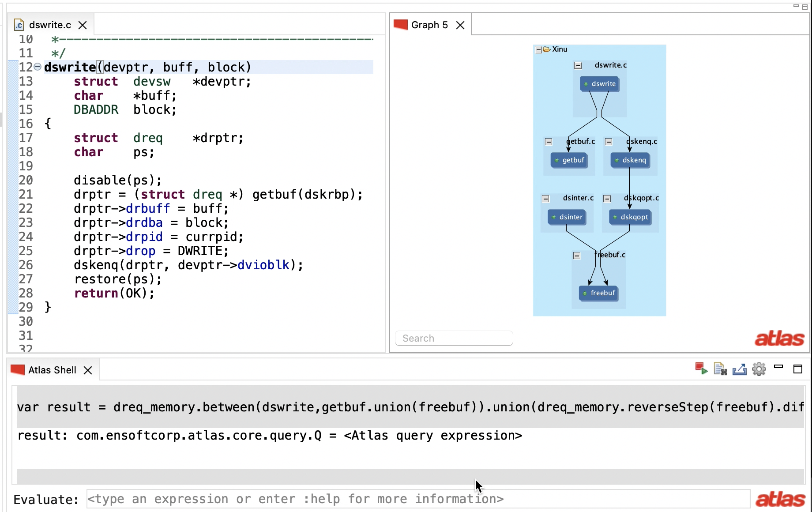Screen dimensions: 812x512
Task: Click the dswrite.c file icon in tab
Action: [19, 25]
